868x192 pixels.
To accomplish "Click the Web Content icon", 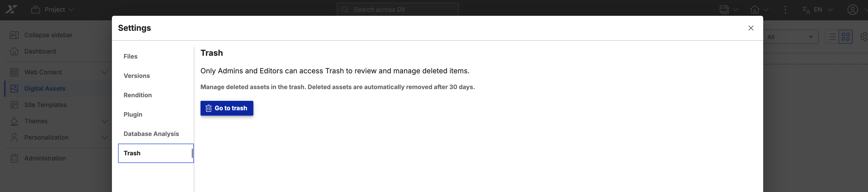I will pyautogui.click(x=14, y=72).
